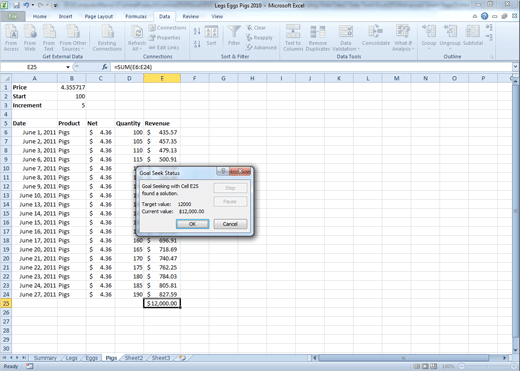Open the Name Box dropdown arrow
This screenshot has height=371, width=520.
(68, 67)
